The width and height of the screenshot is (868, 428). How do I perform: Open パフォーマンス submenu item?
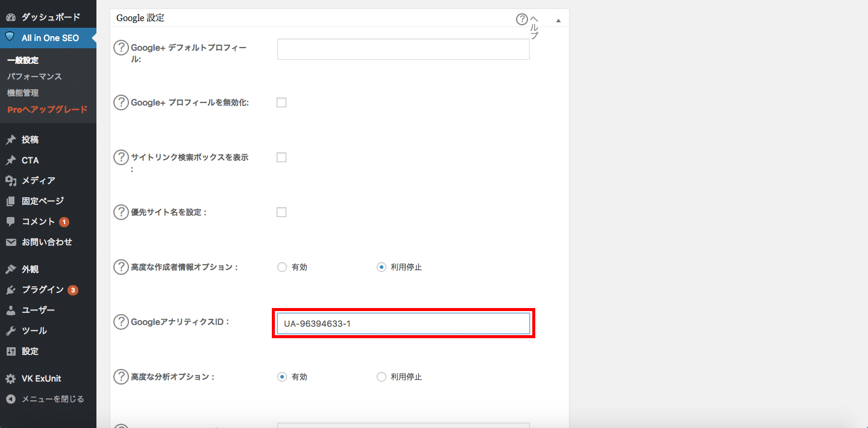point(34,77)
